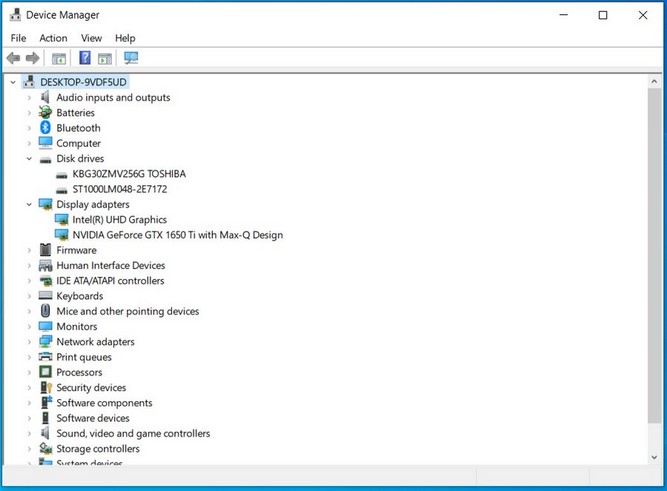Image resolution: width=667 pixels, height=491 pixels.
Task: Expand the Firmware node arrow
Action: (29, 250)
